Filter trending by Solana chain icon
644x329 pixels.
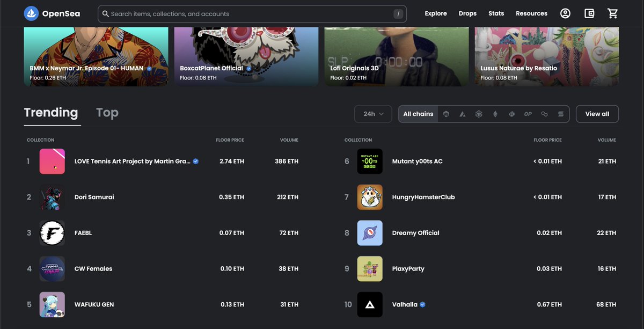(x=561, y=114)
